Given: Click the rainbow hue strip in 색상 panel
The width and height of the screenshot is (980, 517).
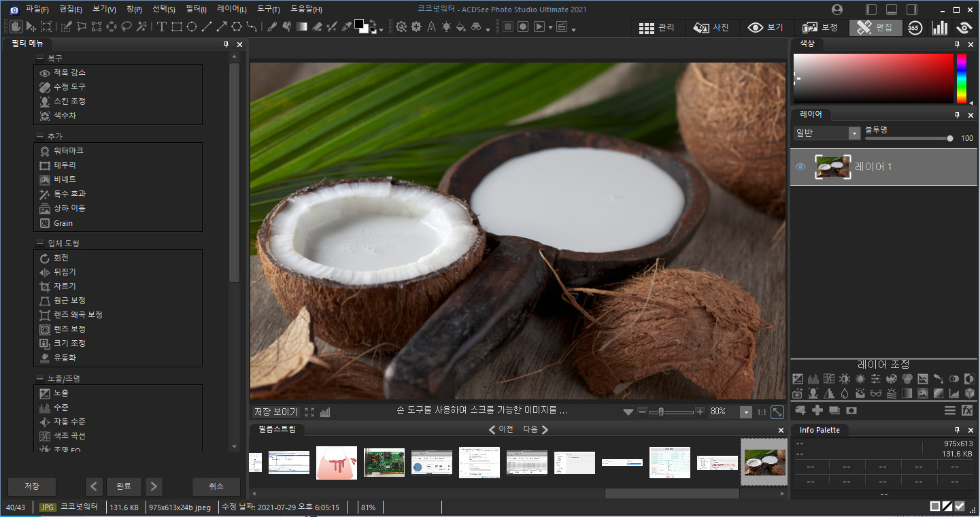Looking at the screenshot, I should (962, 78).
